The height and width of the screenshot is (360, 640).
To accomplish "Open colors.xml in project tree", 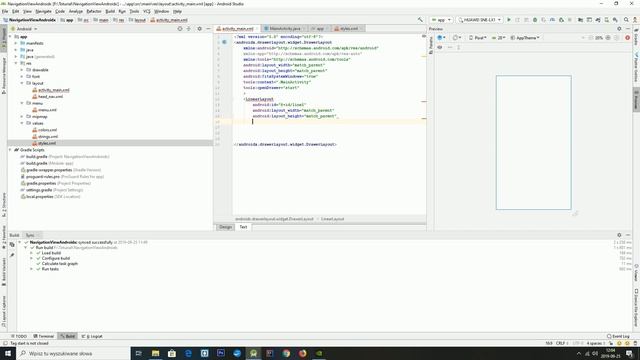I will (x=47, y=130).
